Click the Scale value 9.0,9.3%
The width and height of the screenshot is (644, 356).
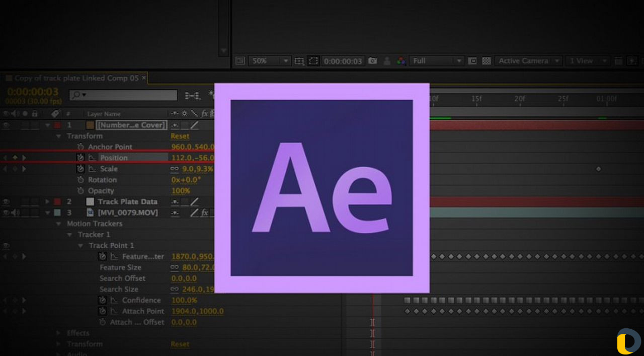click(x=198, y=169)
